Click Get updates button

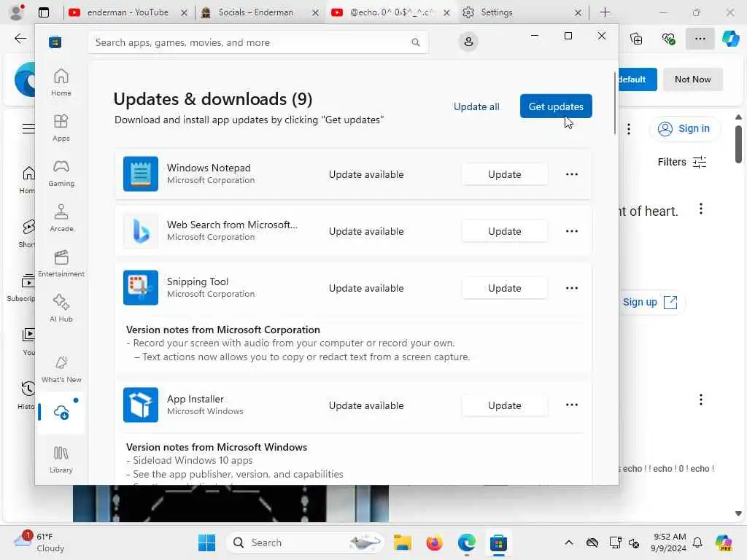556,106
